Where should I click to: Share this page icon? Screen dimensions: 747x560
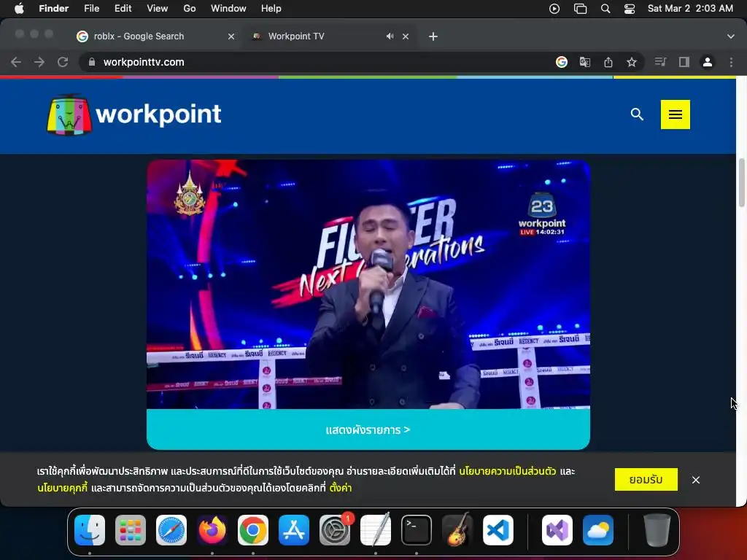608,62
